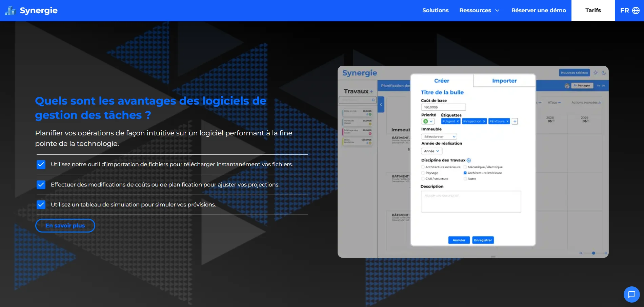Toggle file import tool checkbox

click(x=41, y=165)
